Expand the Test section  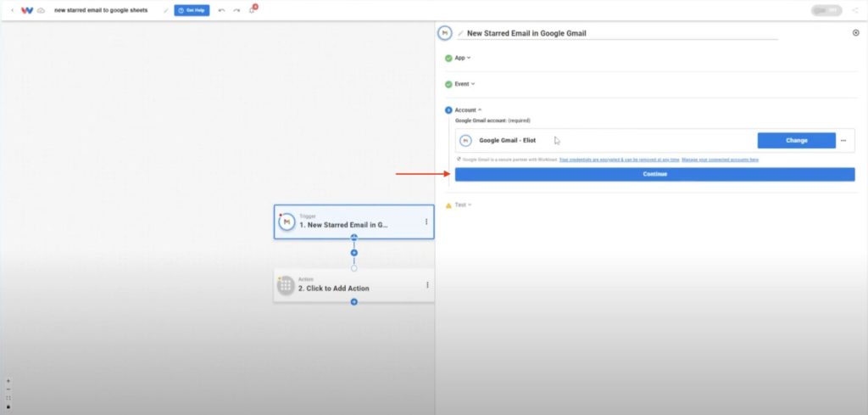[x=464, y=205]
